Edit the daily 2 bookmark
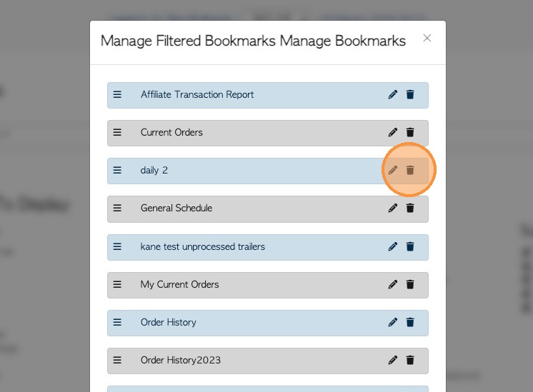 [392, 171]
